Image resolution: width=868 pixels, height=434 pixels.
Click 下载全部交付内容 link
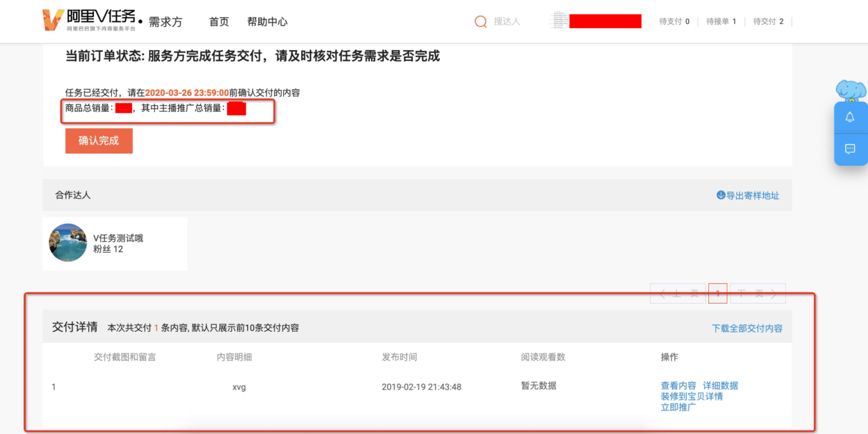[747, 328]
